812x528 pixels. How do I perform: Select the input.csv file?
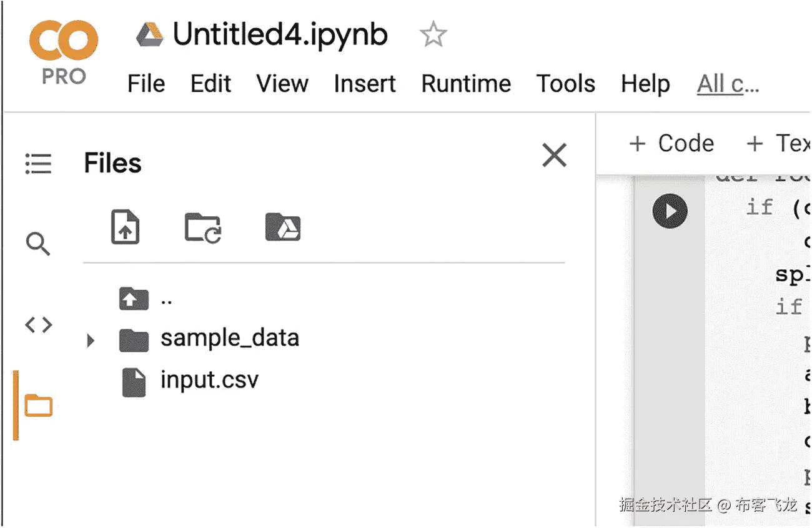point(209,380)
